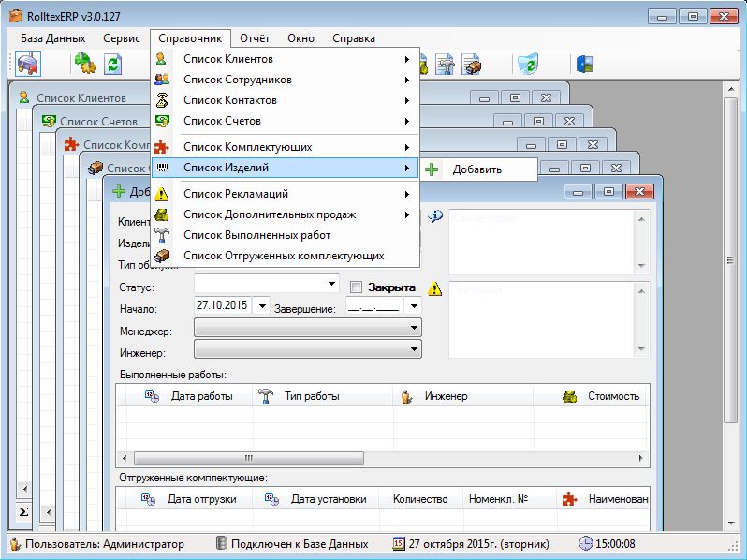Click the warning triangle beside Список Рекламаций
The image size is (747, 560).
162,194
